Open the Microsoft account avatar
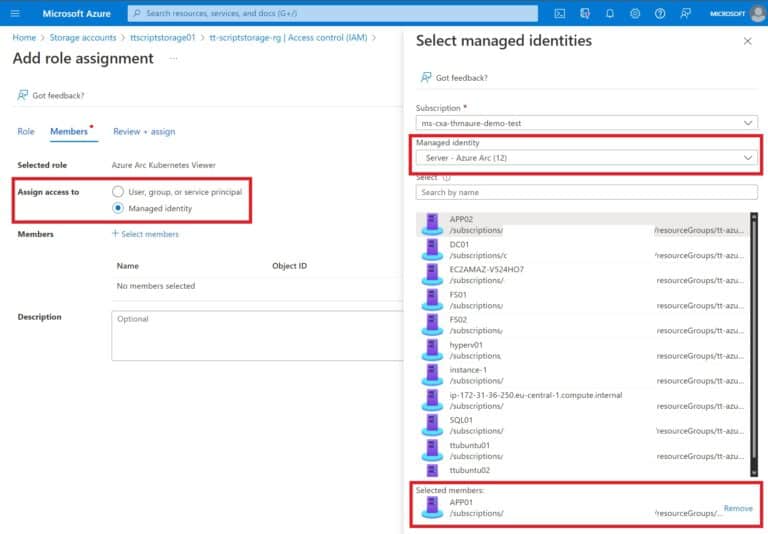 (758, 13)
